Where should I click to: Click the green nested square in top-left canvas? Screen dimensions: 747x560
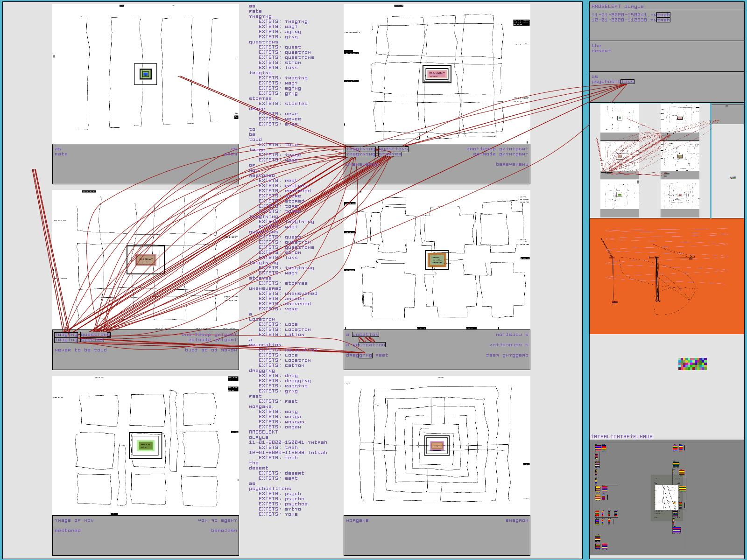coord(146,74)
